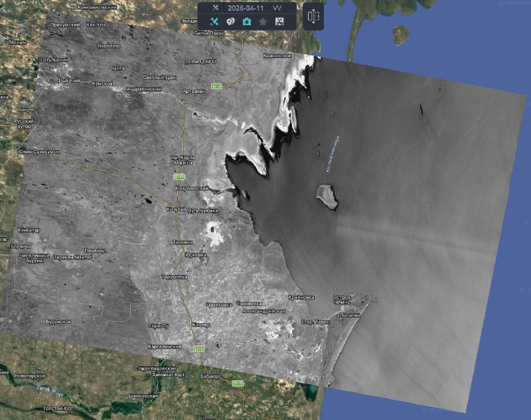The image size is (531, 420).
Task: Click the E119 road shield near Артезиан
Action: 216,86
